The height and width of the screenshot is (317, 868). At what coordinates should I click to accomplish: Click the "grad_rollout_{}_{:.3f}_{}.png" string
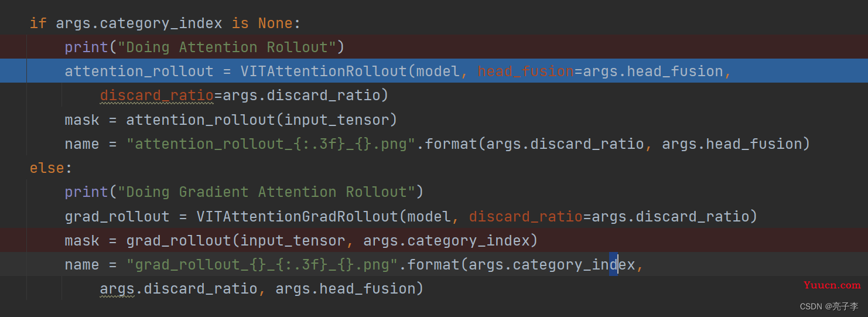(x=262, y=265)
